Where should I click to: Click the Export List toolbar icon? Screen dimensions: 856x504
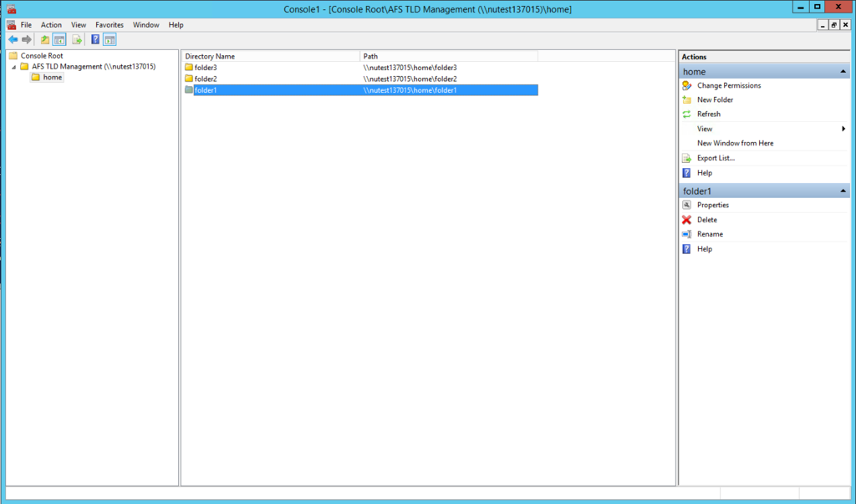(x=77, y=39)
